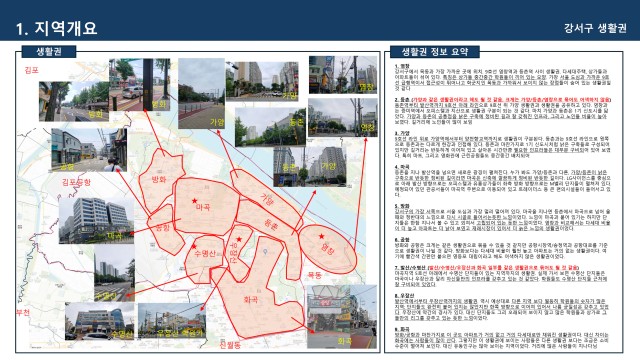The height and width of the screenshot is (360, 640).
Task: Click the "7. 발산/수명산" summary heading
Action: (x=410, y=268)
